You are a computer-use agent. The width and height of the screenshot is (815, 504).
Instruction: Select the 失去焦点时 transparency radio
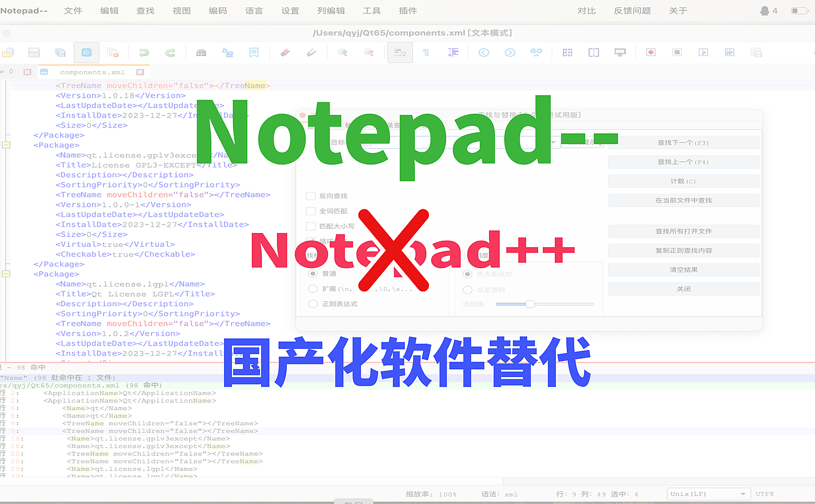[468, 274]
